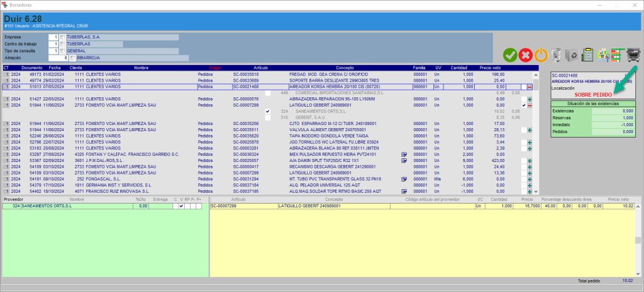Open the clipboard checklist icon

(x=587, y=55)
